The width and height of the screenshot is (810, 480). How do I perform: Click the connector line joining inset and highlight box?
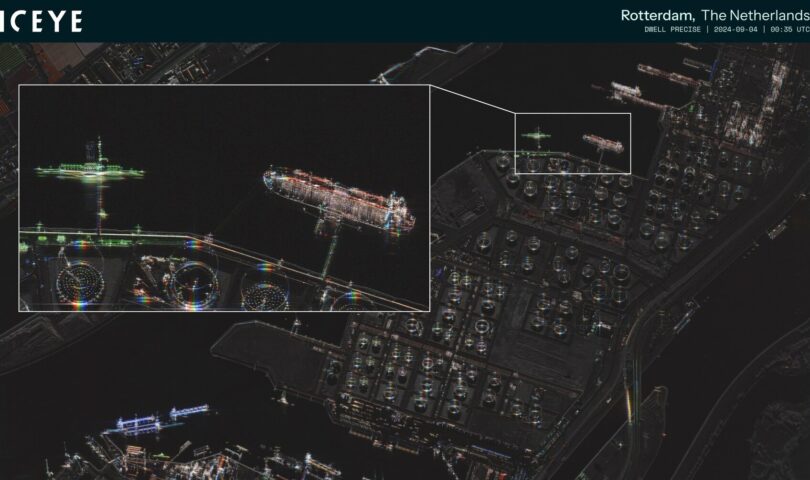tap(472, 99)
